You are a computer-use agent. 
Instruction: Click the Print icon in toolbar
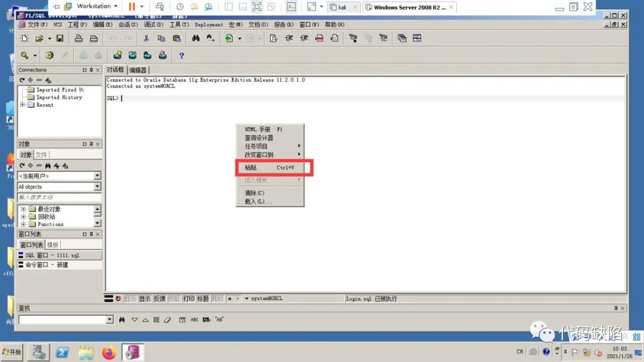coord(78,38)
